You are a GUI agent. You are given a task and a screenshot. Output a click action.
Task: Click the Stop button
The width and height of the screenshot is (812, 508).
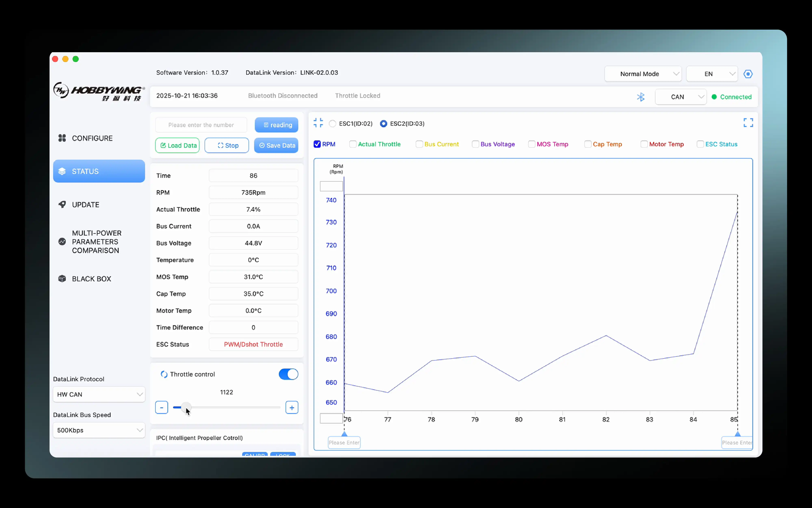(227, 145)
